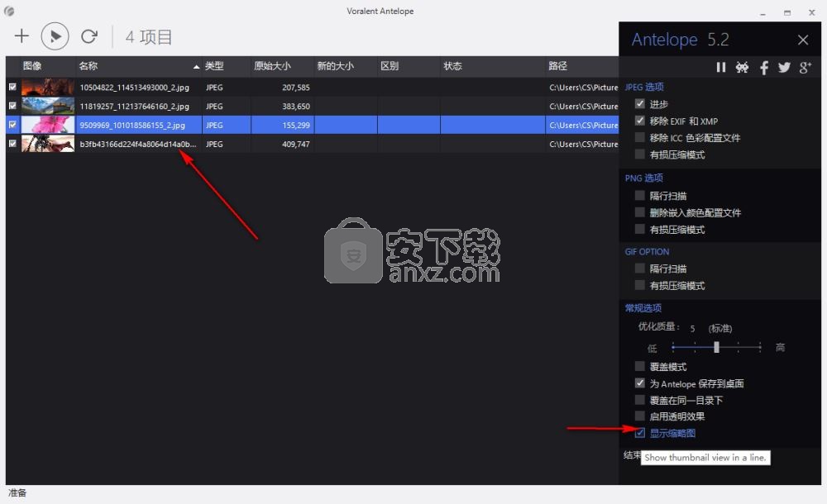This screenshot has width=827, height=504.
Task: Click the Voralent Antelope app logo icon
Action: pos(9,11)
